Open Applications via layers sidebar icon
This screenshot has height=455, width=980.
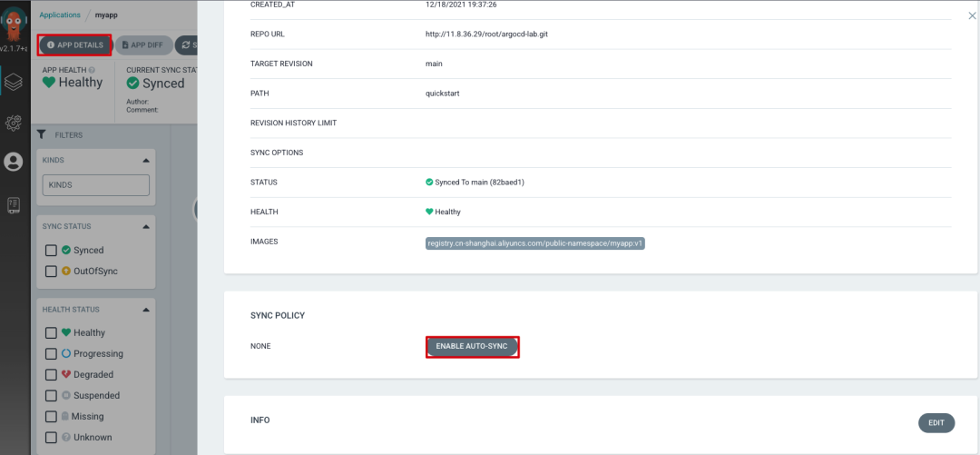click(14, 83)
